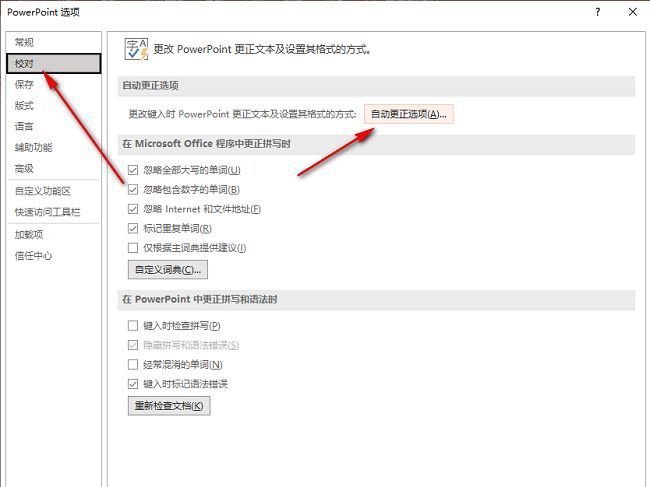Viewport: 650px width, 487px height.
Task: Toggle 忽略 Internet 和文件地址 checkbox
Action: (x=133, y=209)
